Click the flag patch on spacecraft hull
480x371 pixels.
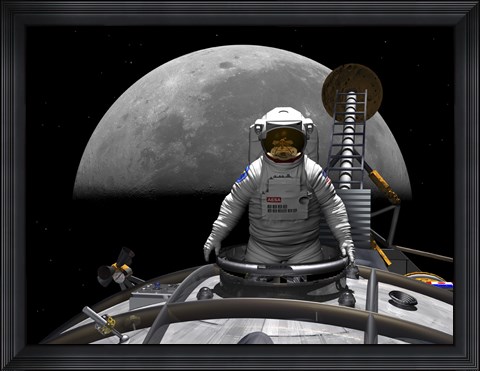[441, 284]
